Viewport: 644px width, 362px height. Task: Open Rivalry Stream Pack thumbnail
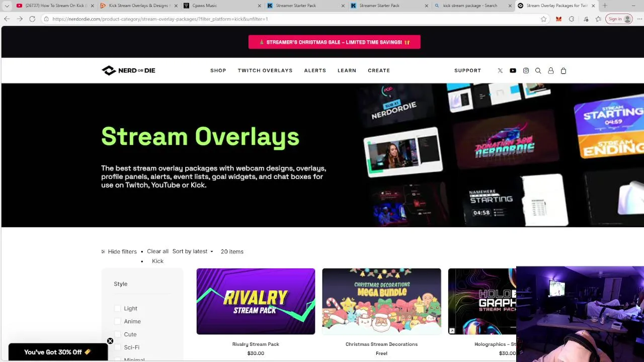(x=256, y=301)
